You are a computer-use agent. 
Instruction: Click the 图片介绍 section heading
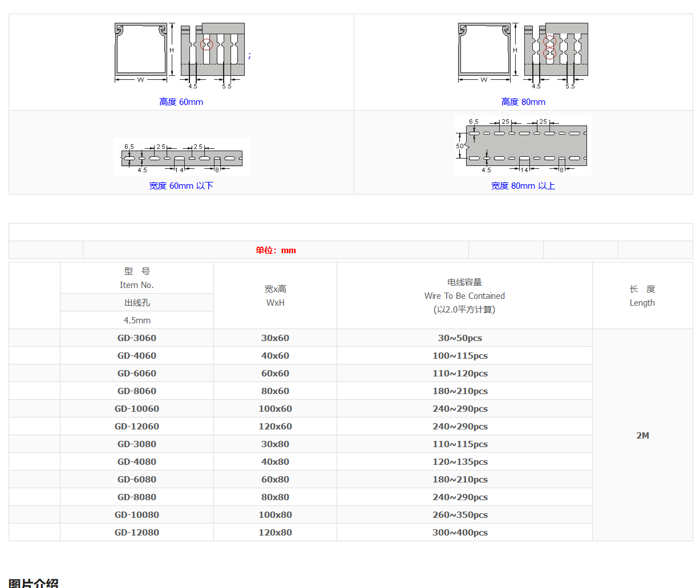tap(33, 583)
